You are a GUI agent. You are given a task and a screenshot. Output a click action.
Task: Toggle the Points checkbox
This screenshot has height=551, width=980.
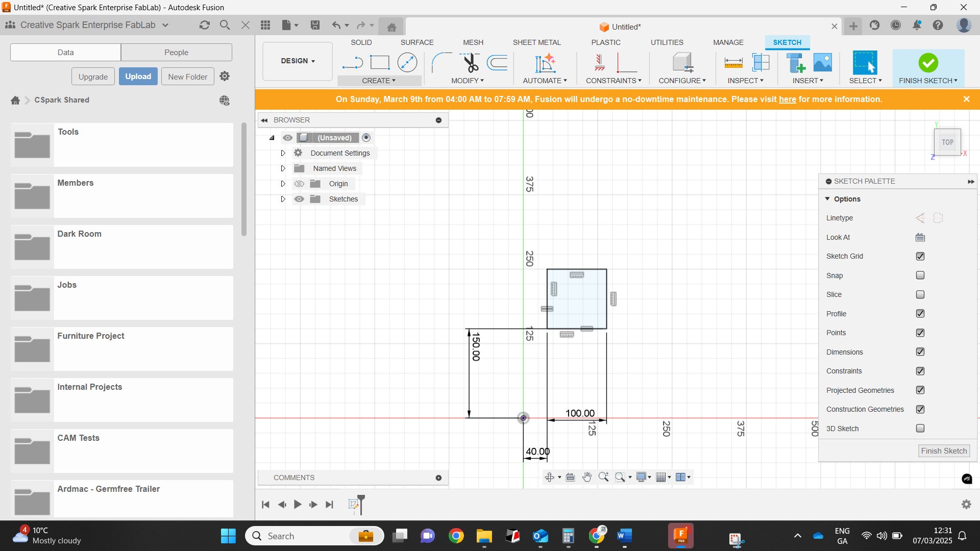pos(920,333)
